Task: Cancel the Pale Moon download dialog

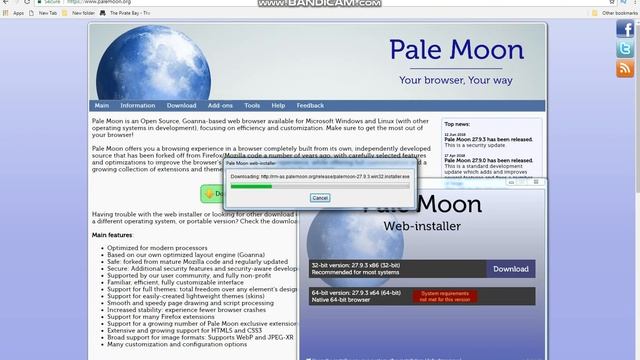Action: coord(320,198)
